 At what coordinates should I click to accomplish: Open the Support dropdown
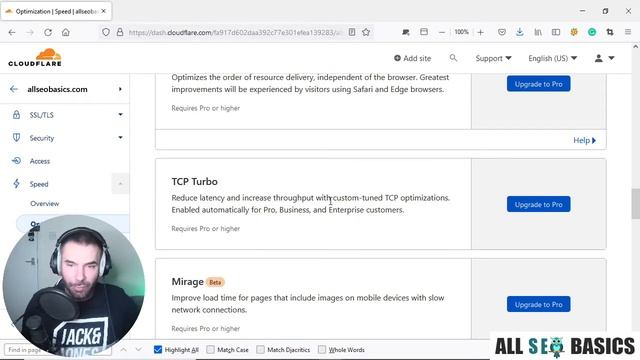(493, 58)
